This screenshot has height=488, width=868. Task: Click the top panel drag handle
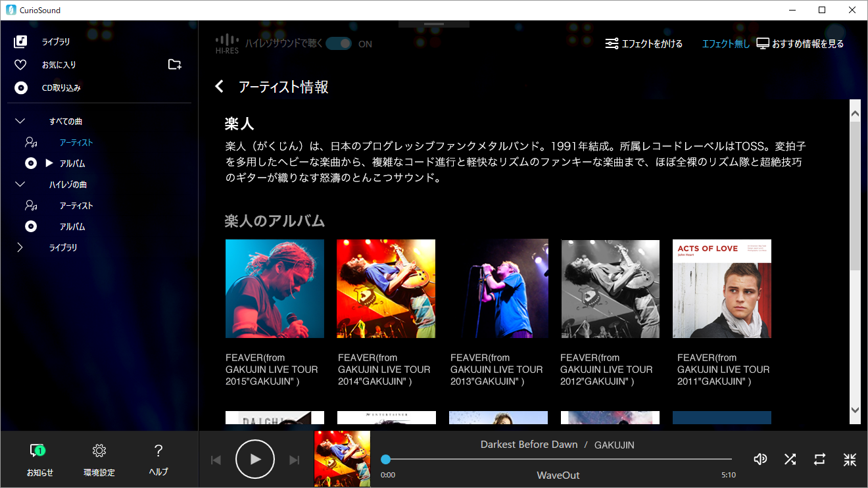click(x=434, y=24)
